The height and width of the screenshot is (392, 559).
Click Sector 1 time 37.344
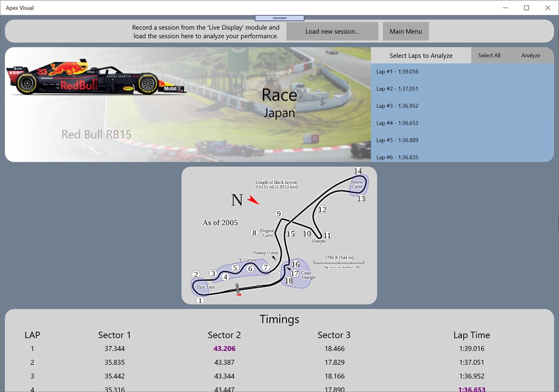coord(114,349)
